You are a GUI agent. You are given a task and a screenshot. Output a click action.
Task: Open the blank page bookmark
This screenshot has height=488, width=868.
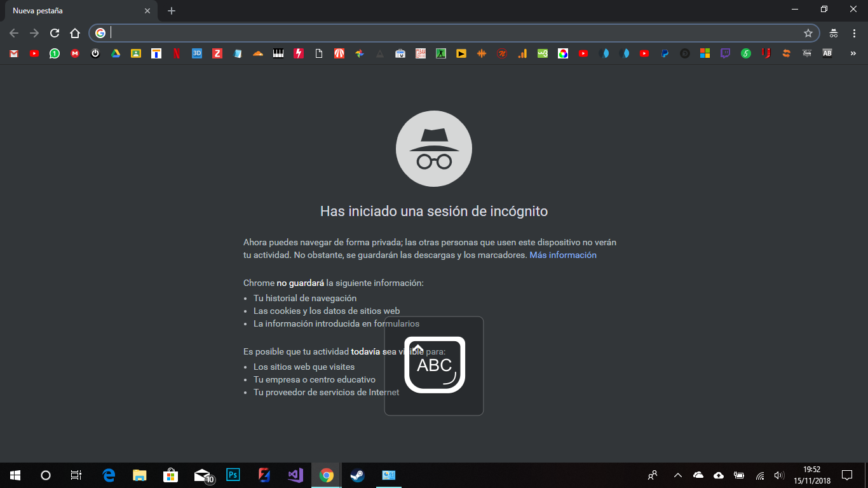pyautogui.click(x=319, y=54)
